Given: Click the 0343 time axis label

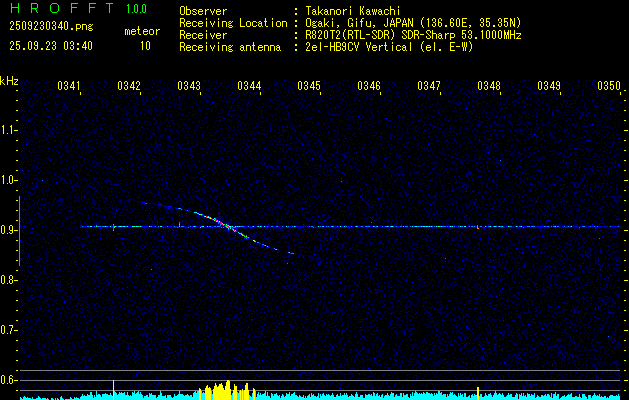Looking at the screenshot, I should (x=189, y=86).
